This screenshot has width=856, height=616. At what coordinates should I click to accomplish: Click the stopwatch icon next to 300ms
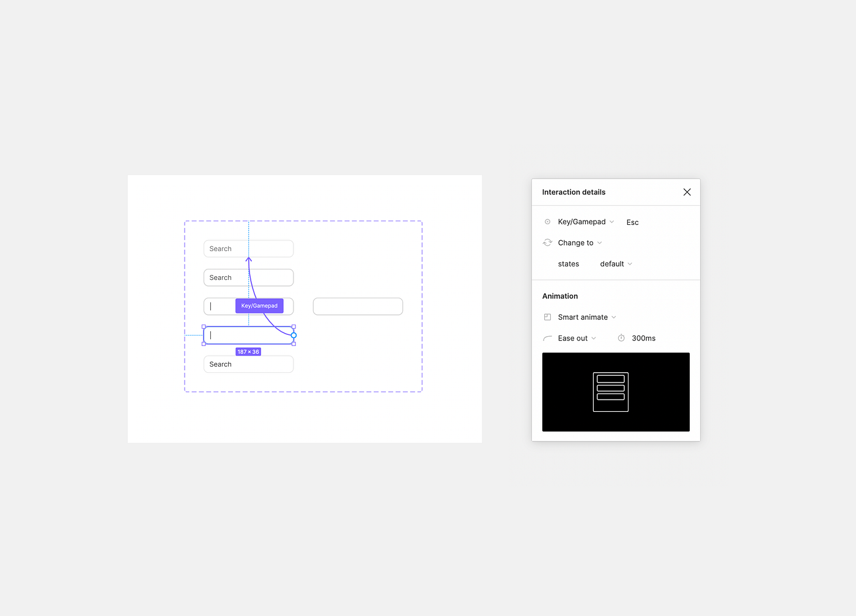coord(621,337)
